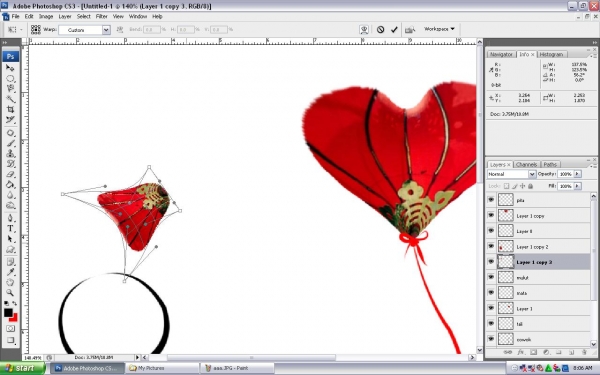Click the Layers panel scroll down arrow
Image resolution: width=600 pixels, height=375 pixels.
click(594, 344)
